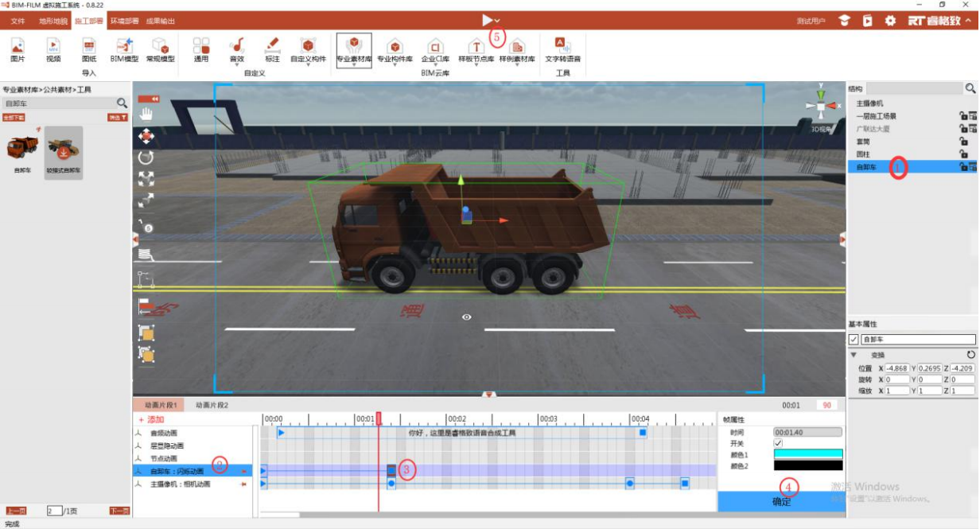Select the move tool in viewport toolbar
Screen dimensions: 980x529
146,136
